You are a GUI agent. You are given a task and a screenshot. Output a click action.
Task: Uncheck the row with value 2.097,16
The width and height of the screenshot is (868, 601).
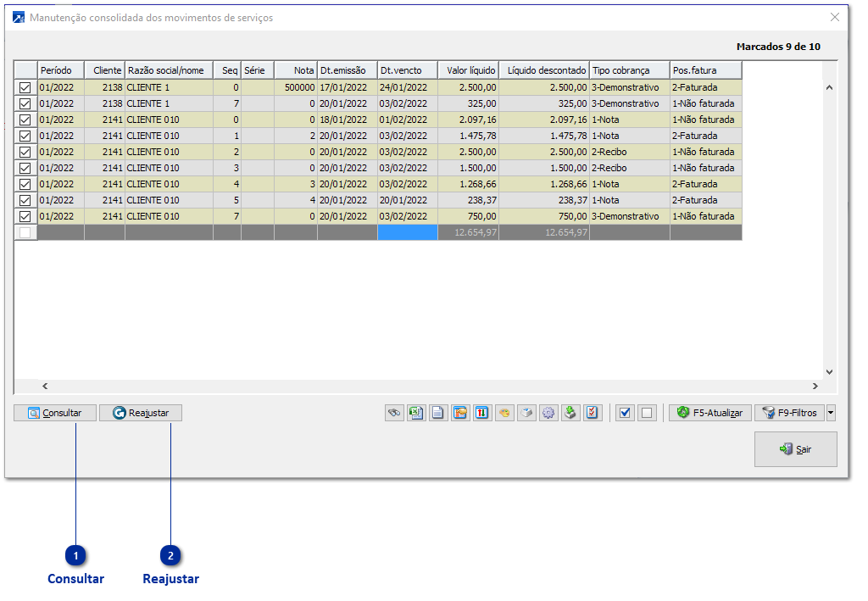25,120
